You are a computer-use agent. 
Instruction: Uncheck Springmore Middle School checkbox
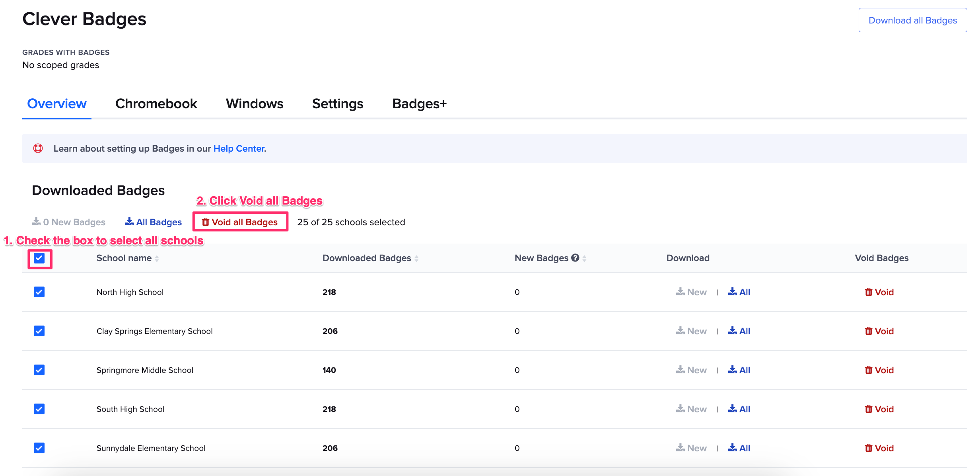(39, 370)
